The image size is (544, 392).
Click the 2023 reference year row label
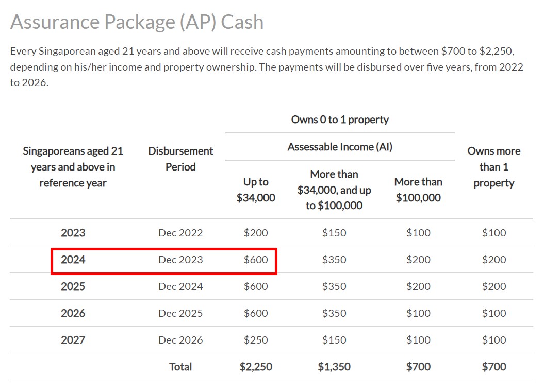pyautogui.click(x=73, y=233)
